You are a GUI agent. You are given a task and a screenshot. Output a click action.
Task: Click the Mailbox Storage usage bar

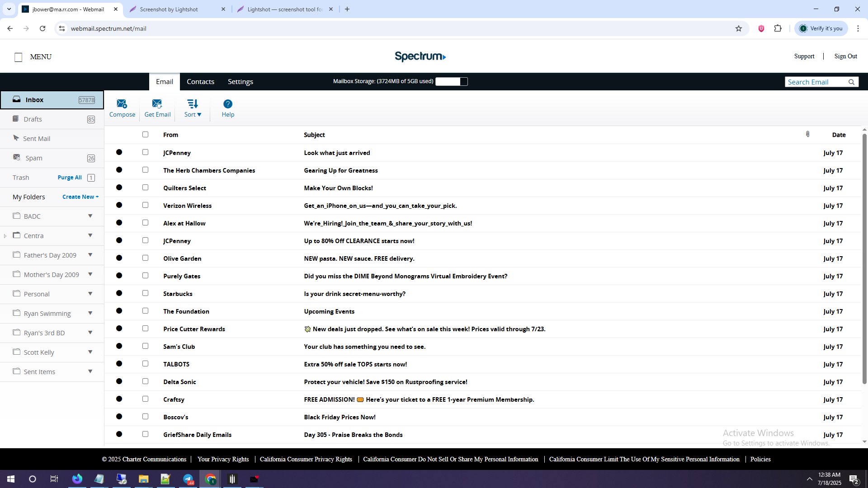451,81
